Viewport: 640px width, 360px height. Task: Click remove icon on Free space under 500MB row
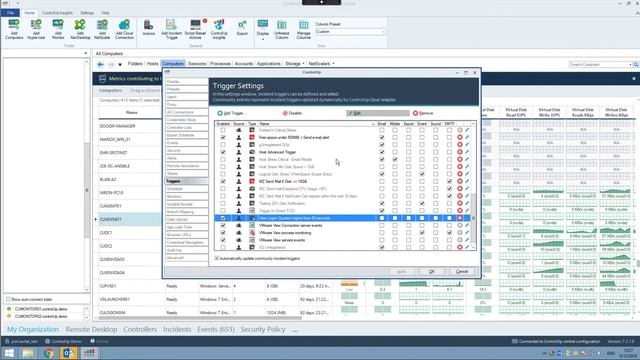(x=460, y=138)
